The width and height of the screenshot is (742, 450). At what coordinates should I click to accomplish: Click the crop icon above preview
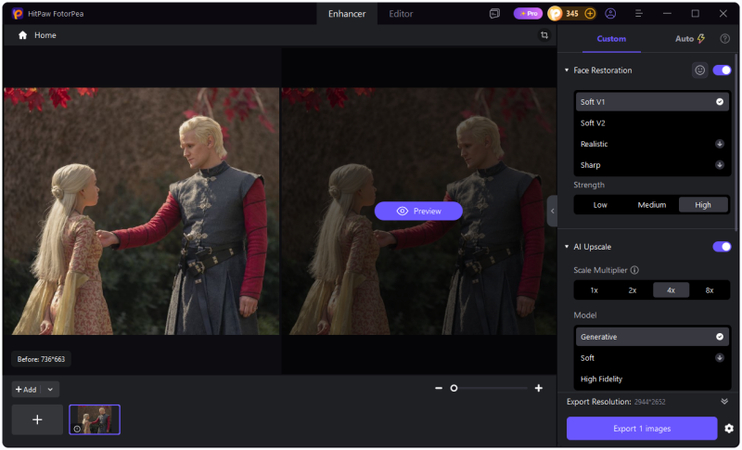tap(544, 35)
